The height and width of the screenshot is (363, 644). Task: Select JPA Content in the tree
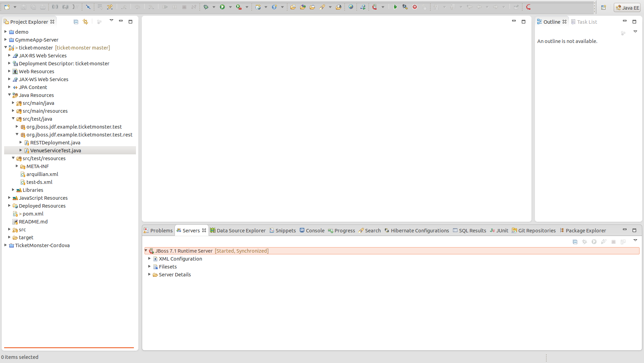pos(33,87)
